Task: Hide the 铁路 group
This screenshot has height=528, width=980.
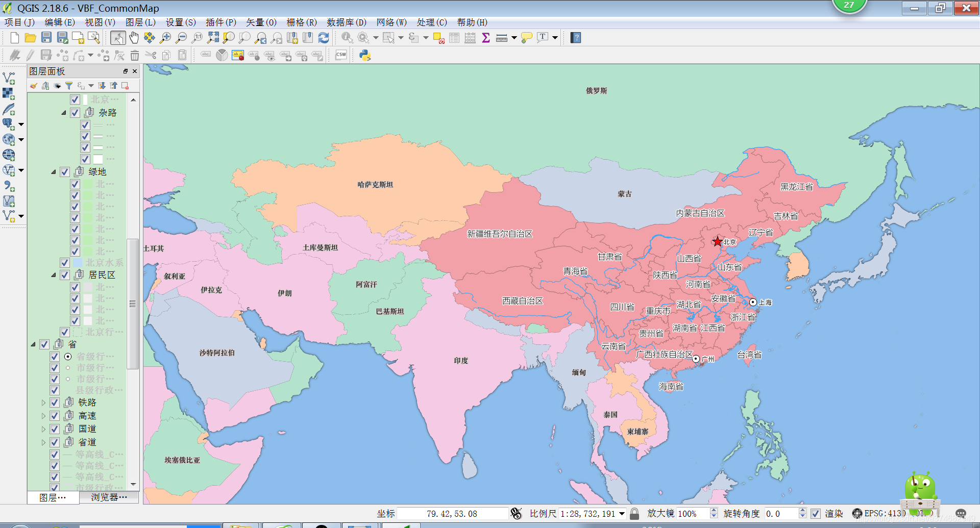Action: [x=55, y=403]
